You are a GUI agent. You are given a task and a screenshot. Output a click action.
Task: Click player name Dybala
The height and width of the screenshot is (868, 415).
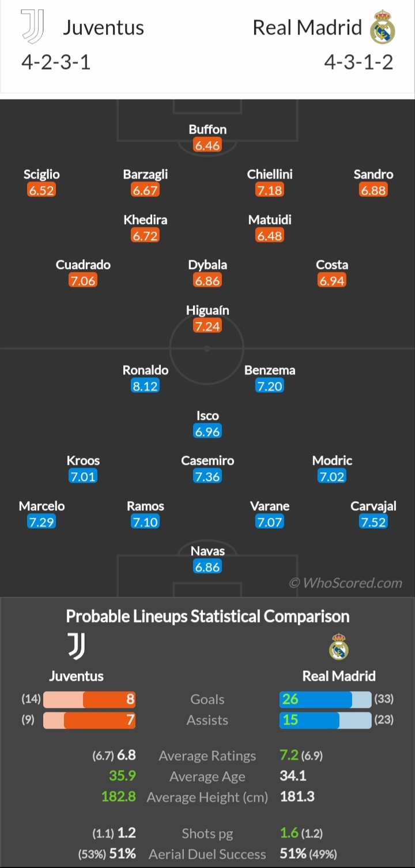click(x=207, y=265)
